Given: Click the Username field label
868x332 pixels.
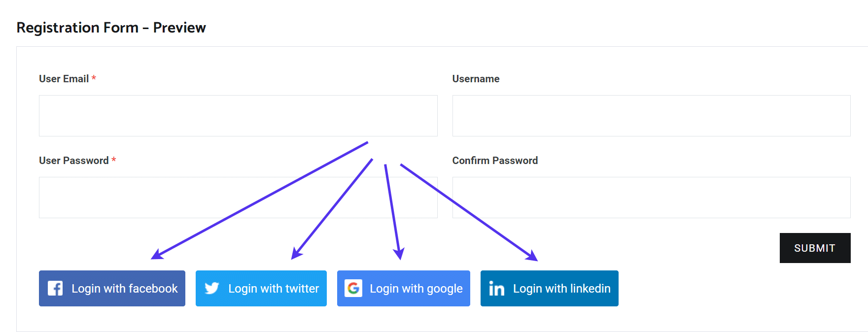Looking at the screenshot, I should pyautogui.click(x=476, y=78).
